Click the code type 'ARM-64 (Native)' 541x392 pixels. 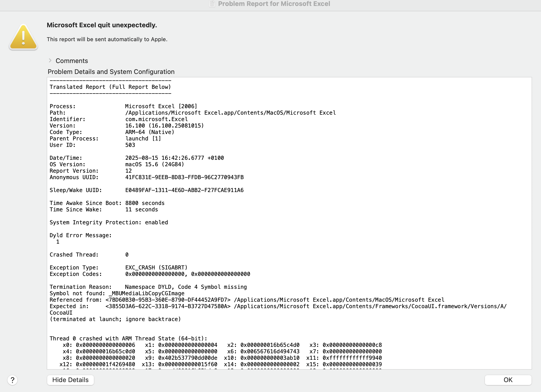pos(150,132)
